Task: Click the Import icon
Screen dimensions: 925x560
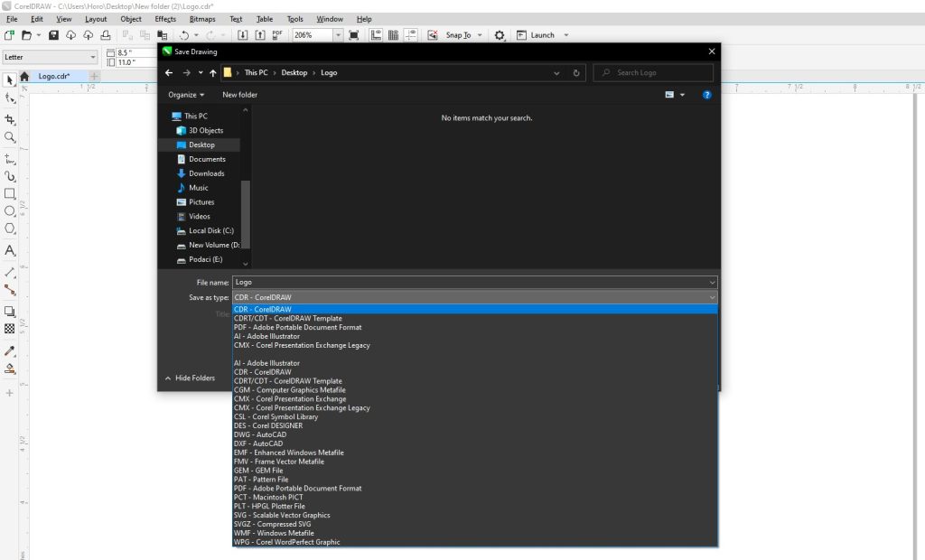Action: (x=242, y=35)
